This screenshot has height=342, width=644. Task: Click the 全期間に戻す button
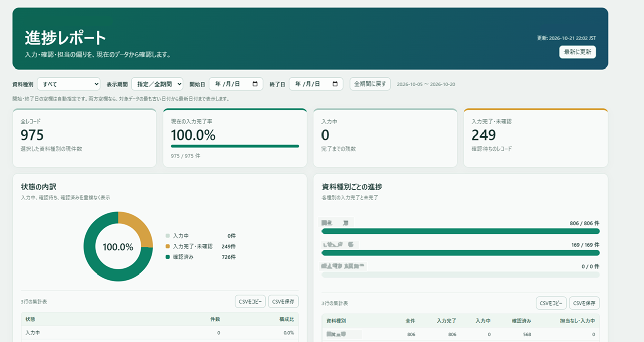pos(370,84)
